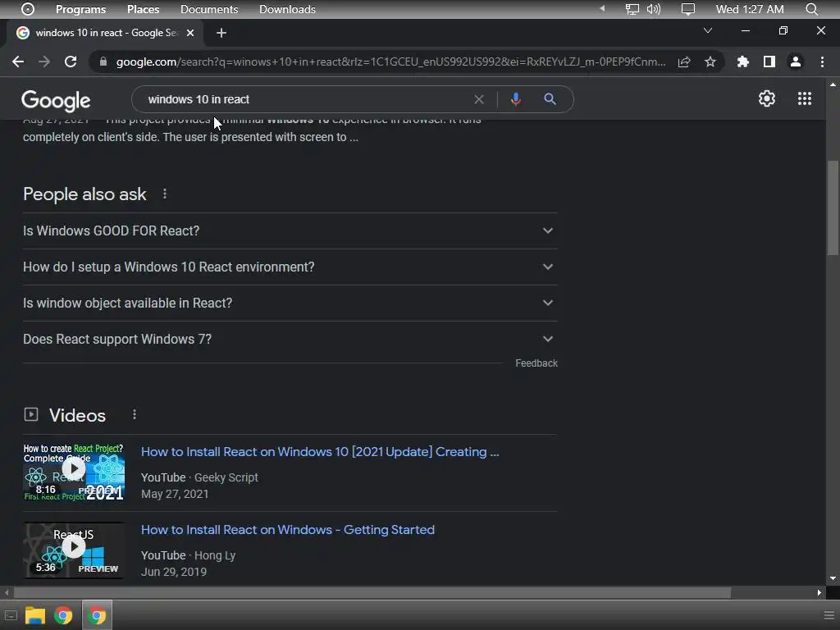Open Google quick settings gear
The image size is (840, 630).
(767, 98)
